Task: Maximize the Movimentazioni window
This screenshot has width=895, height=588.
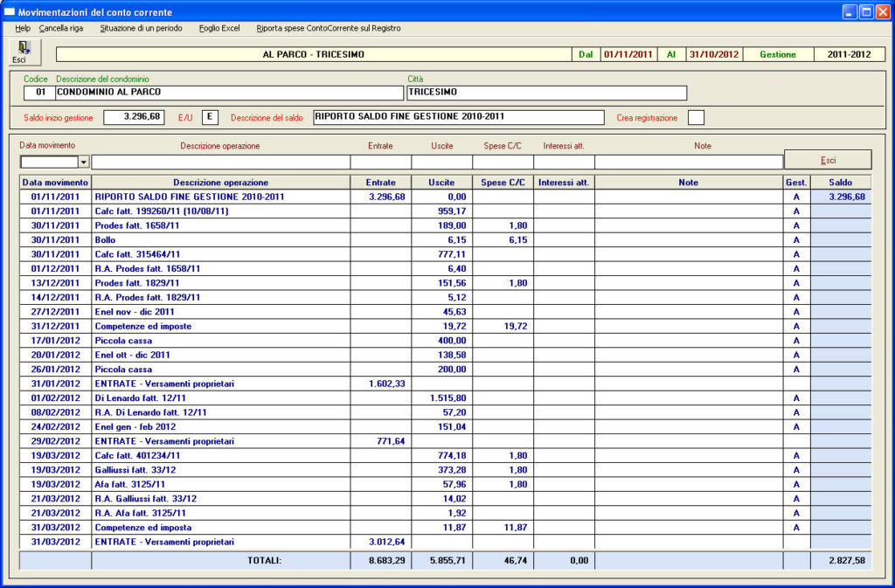Action: (x=866, y=11)
